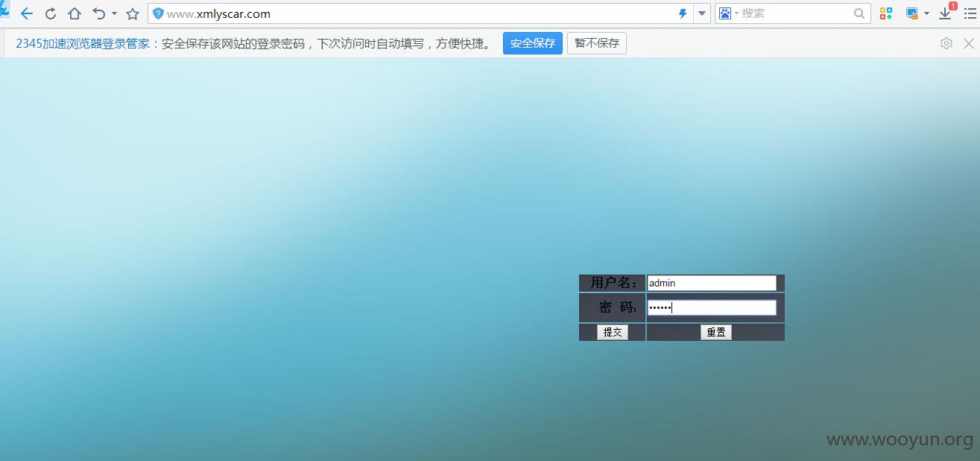Click the site security shield icon
The height and width of the screenshot is (461, 980).
pyautogui.click(x=158, y=13)
